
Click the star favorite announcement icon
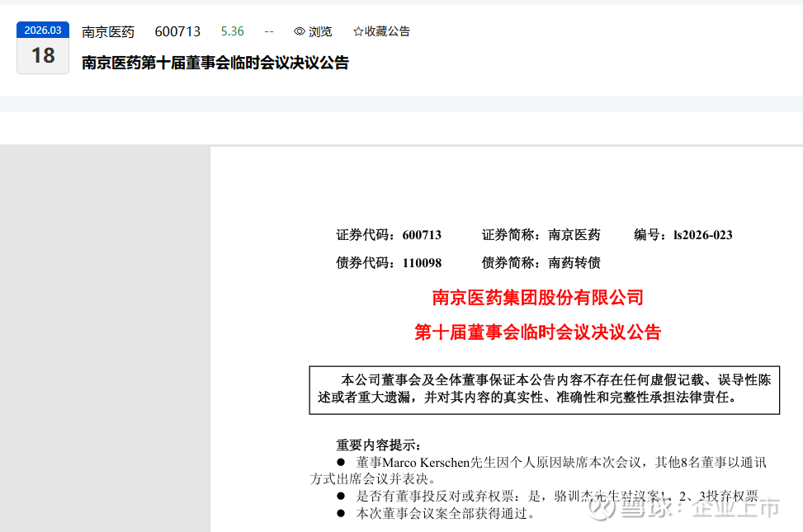pos(358,31)
